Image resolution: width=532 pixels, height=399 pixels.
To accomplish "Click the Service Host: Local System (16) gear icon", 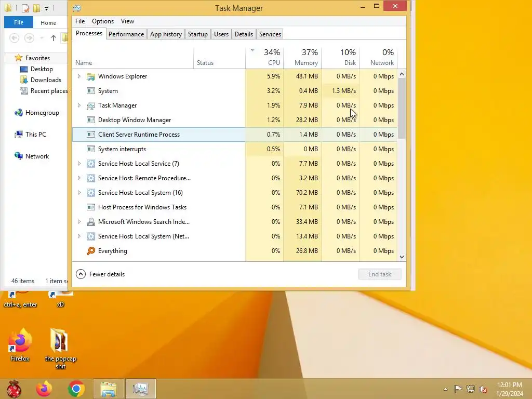I will 90,193.
